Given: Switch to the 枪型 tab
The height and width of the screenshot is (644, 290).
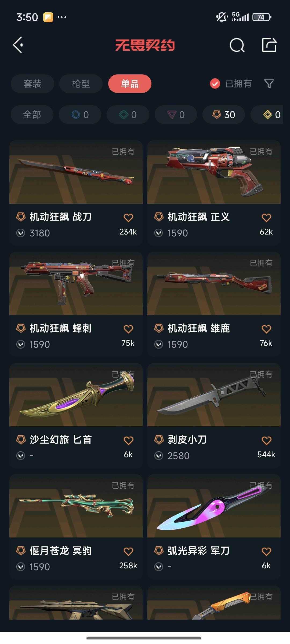Looking at the screenshot, I should [81, 84].
